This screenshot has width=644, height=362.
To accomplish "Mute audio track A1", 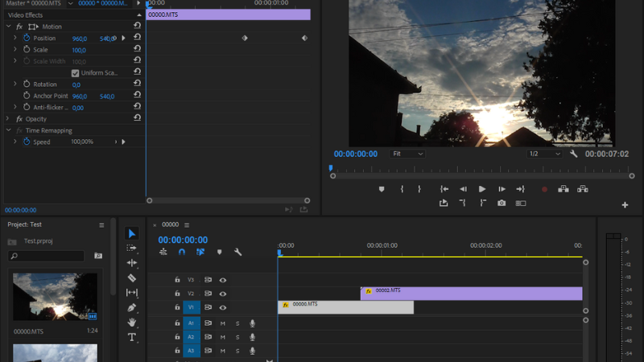I will 223,323.
